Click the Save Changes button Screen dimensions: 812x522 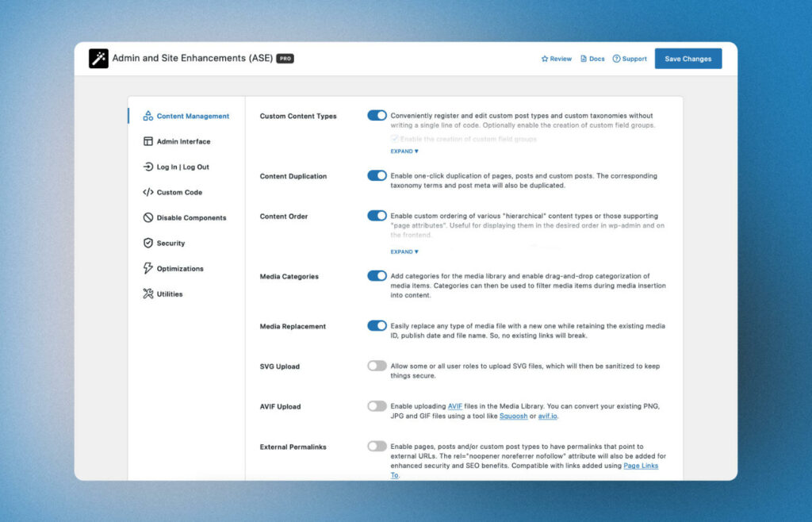tap(688, 58)
